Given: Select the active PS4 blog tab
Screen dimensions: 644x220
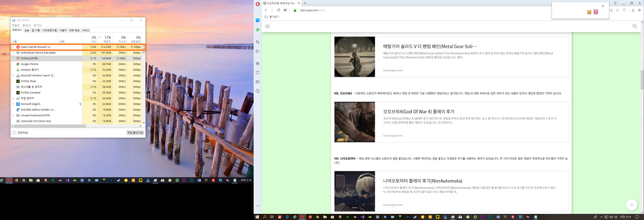Looking at the screenshot, I should coord(281,3).
